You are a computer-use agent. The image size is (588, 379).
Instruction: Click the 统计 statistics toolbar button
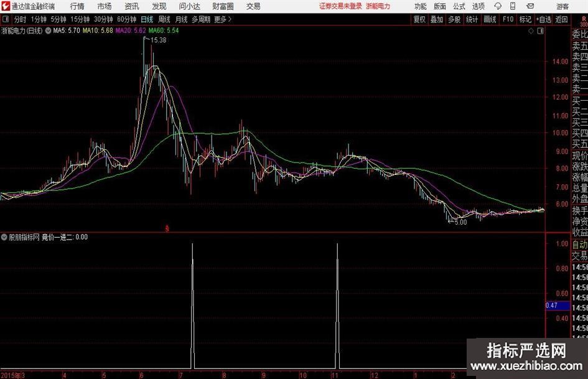point(472,19)
